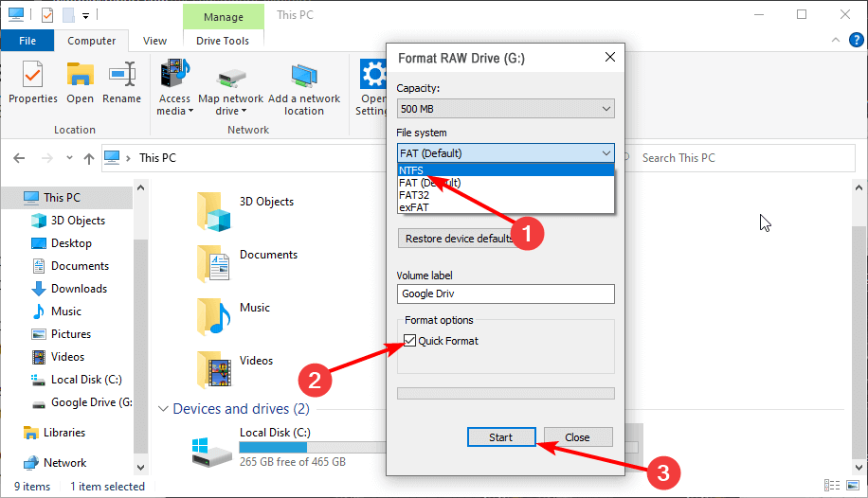Select Google Drive (G:) in navigation pane
This screenshot has width=868, height=498.
[x=91, y=402]
